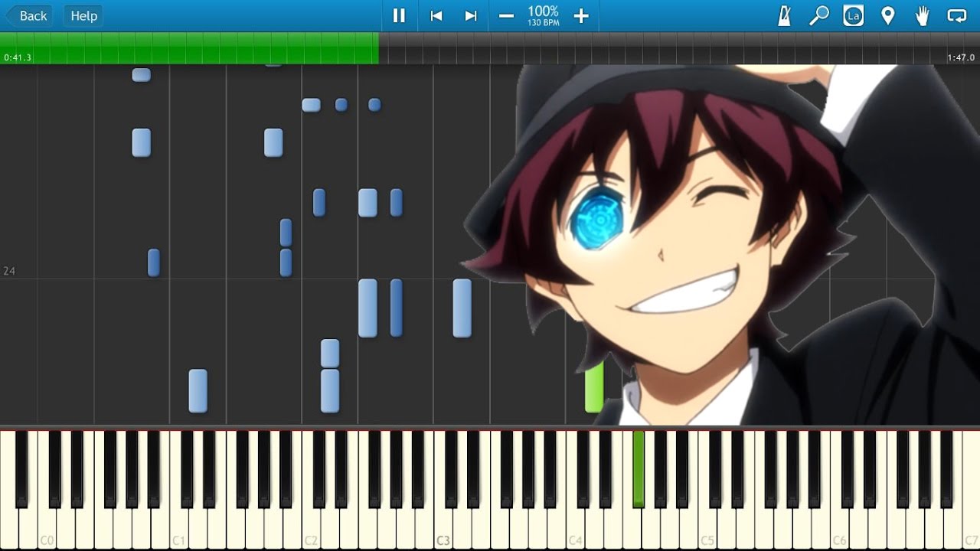Pause the song playback
This screenshot has width=980, height=551.
(x=399, y=16)
